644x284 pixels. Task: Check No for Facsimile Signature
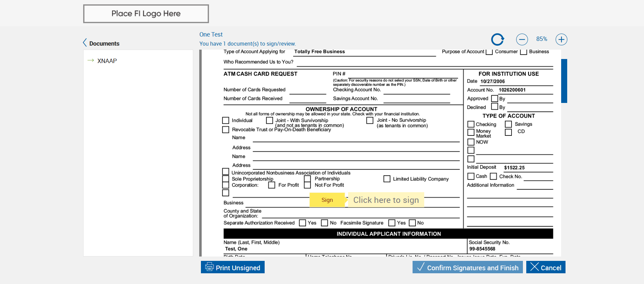pyautogui.click(x=412, y=223)
